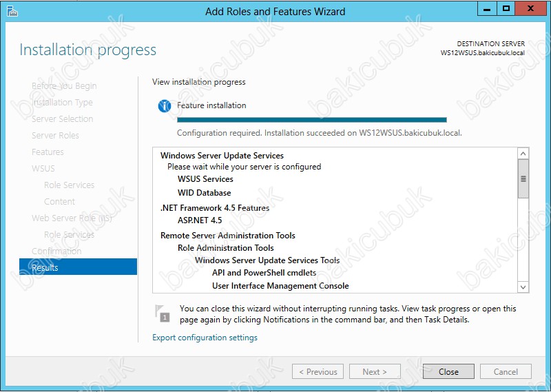
Task: Click the Windows Server Update Services heading
Action: [x=222, y=156]
